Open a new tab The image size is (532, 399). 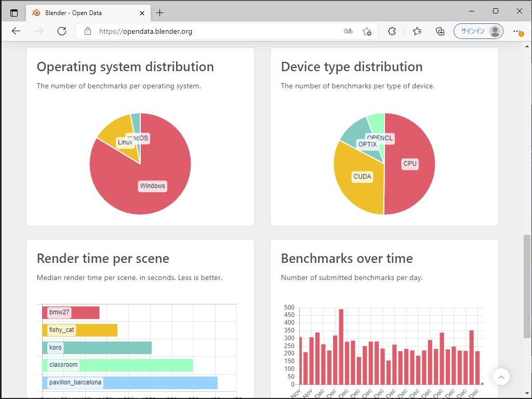tap(160, 13)
